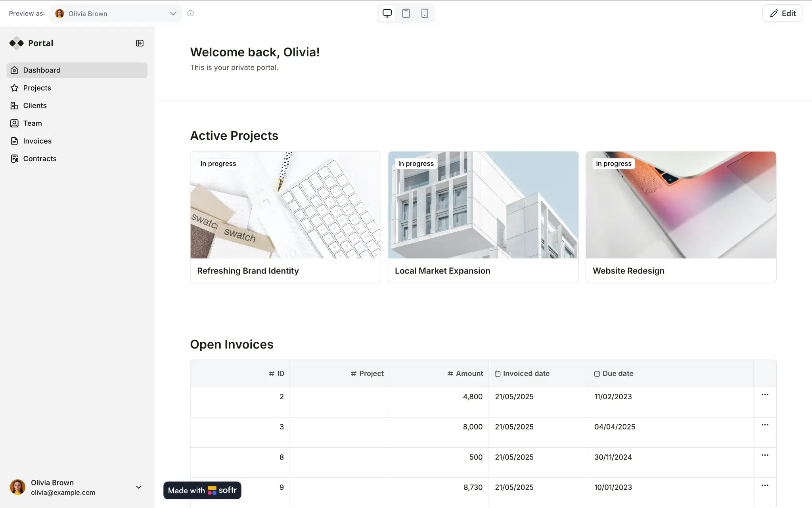This screenshot has height=508, width=812.
Task: Click the In progress badge on Refreshing Brand Identity
Action: [218, 164]
